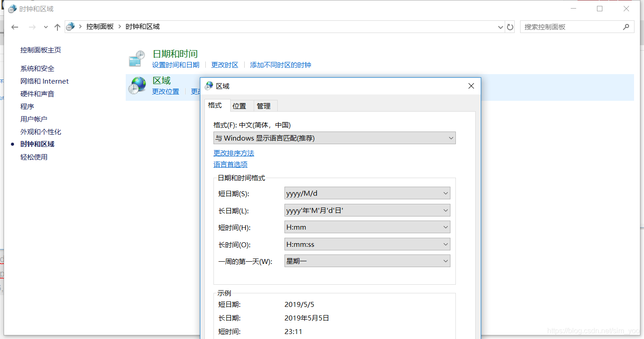Image resolution: width=644 pixels, height=339 pixels.
Task: Open 网络和 Internet category
Action: pyautogui.click(x=44, y=81)
